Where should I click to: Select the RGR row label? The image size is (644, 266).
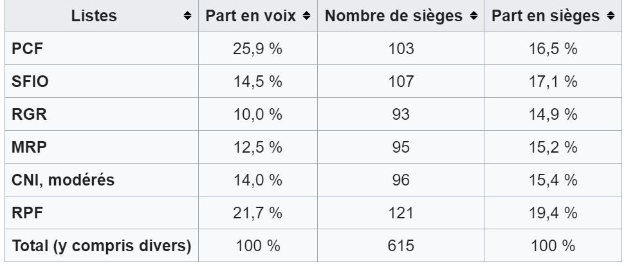coord(26,115)
